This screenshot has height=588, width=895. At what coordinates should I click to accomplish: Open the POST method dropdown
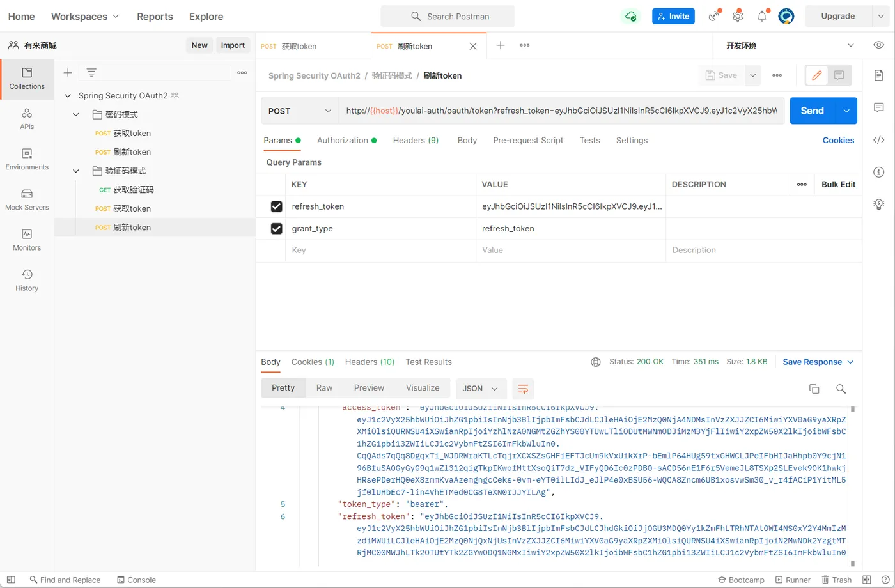click(300, 111)
